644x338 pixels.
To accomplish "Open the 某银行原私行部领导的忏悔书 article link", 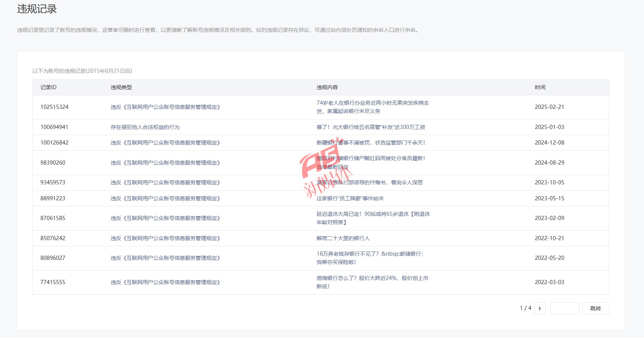I will (x=369, y=182).
